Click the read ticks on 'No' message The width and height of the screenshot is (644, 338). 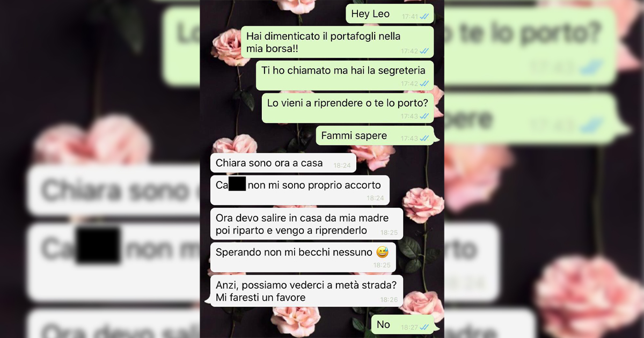point(425,327)
